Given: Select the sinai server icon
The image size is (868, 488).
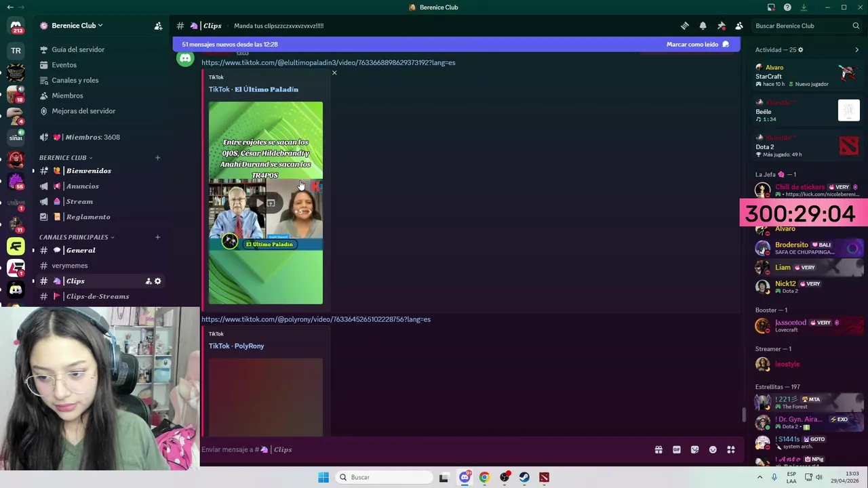Looking at the screenshot, I should (x=16, y=138).
